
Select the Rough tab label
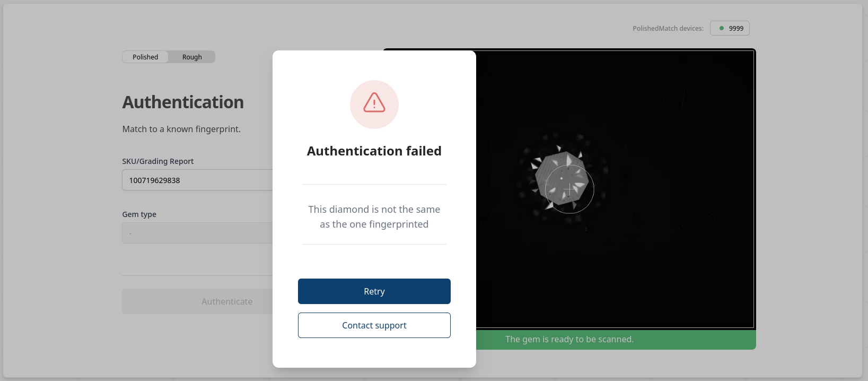(191, 57)
